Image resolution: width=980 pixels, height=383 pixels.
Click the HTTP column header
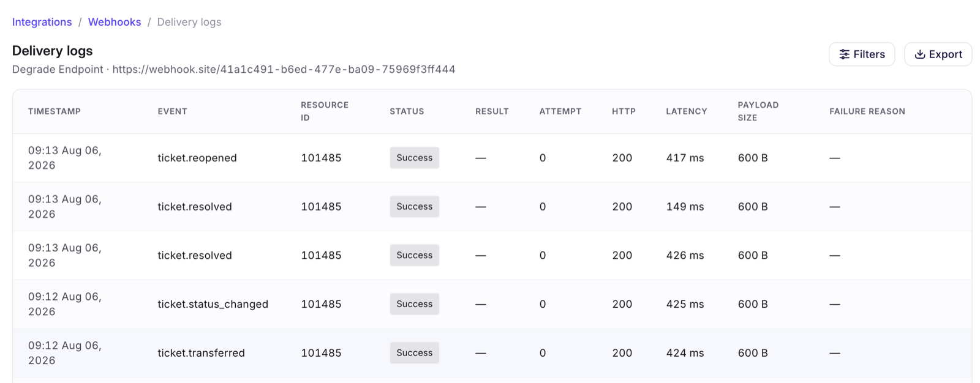[x=624, y=111]
